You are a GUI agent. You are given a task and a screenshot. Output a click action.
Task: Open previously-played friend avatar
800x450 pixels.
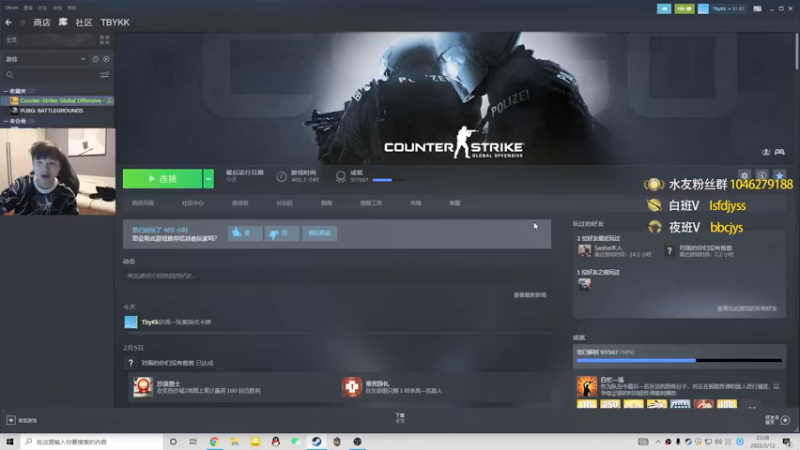point(585,284)
